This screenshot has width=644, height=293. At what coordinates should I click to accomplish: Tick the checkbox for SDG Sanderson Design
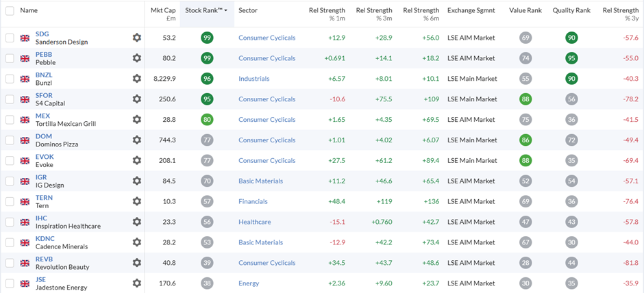coord(10,38)
